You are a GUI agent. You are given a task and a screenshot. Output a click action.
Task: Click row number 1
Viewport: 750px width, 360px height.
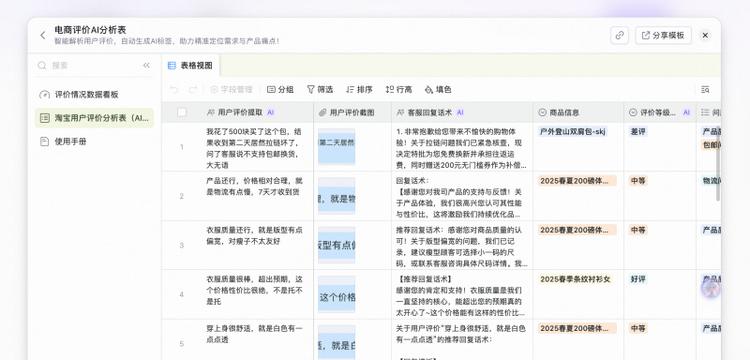click(182, 147)
